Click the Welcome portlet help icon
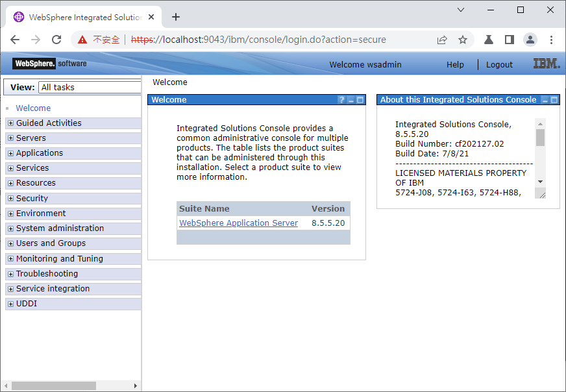 341,100
